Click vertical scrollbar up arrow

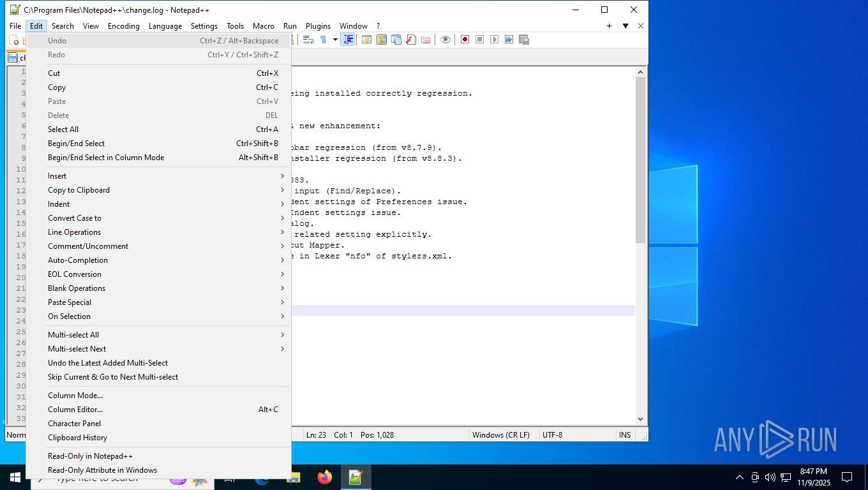pyautogui.click(x=641, y=72)
